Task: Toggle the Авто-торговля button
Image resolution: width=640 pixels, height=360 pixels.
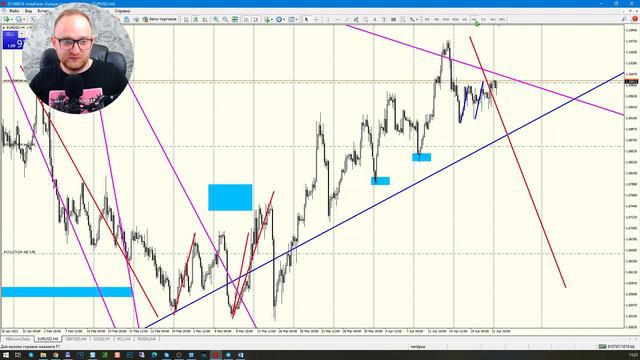Action: [x=160, y=19]
